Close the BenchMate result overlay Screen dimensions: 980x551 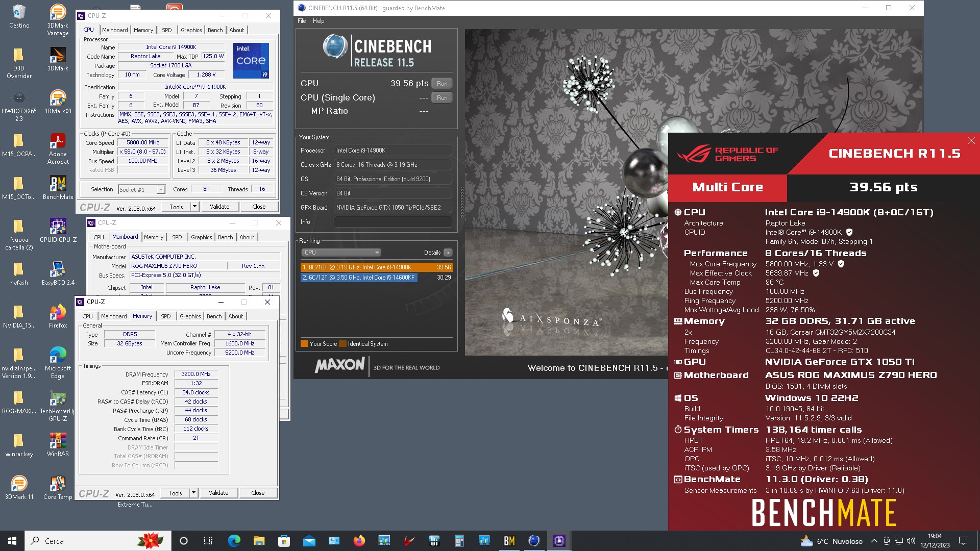pyautogui.click(x=971, y=140)
